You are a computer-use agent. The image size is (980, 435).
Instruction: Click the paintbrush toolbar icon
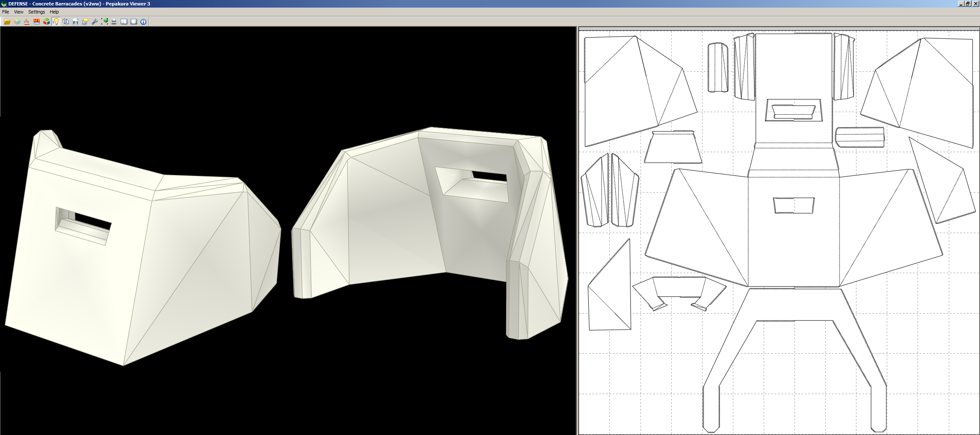pyautogui.click(x=27, y=21)
